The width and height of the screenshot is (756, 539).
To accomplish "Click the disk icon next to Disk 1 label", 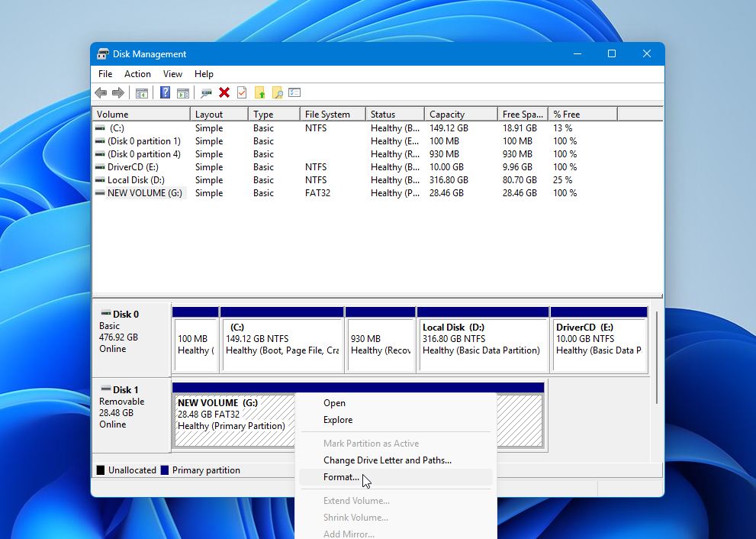I will click(105, 389).
